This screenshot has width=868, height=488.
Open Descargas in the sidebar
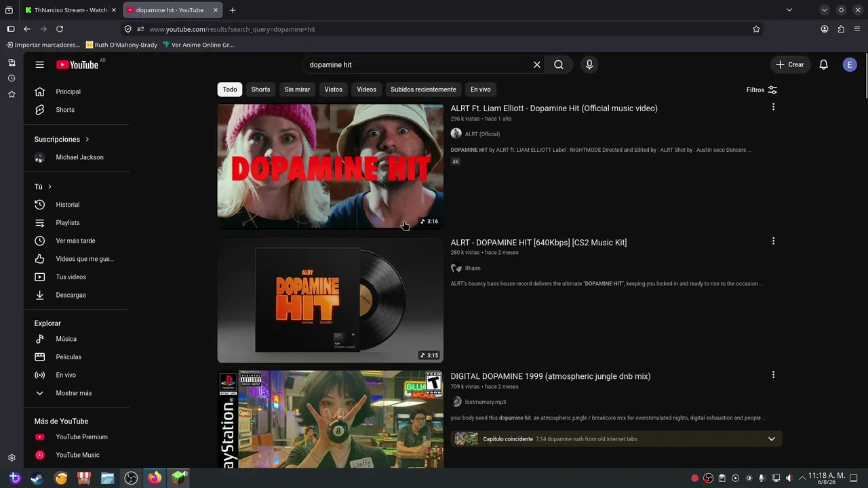tap(76, 295)
